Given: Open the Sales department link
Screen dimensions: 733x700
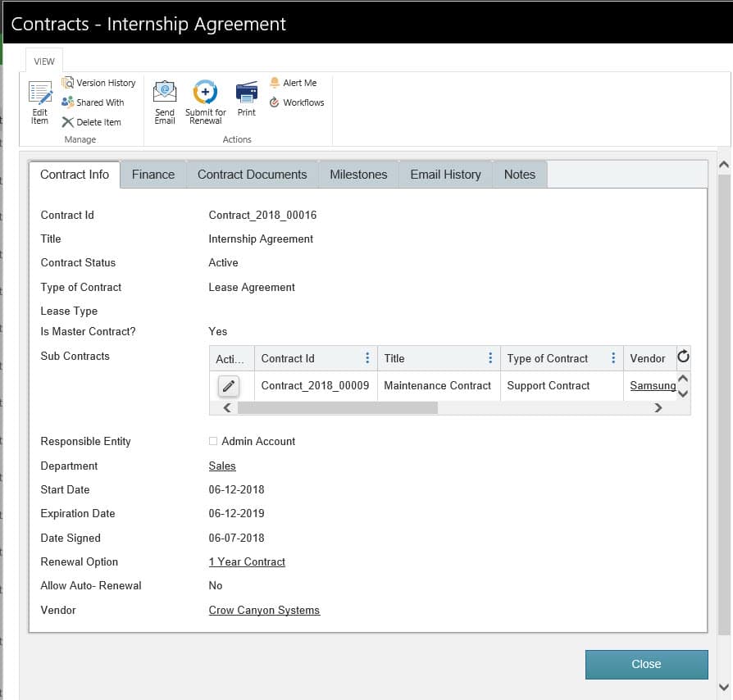Looking at the screenshot, I should pyautogui.click(x=222, y=466).
